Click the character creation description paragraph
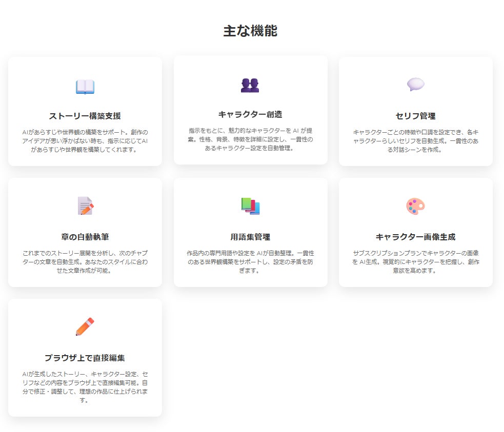This screenshot has width=504, height=432. [250, 139]
